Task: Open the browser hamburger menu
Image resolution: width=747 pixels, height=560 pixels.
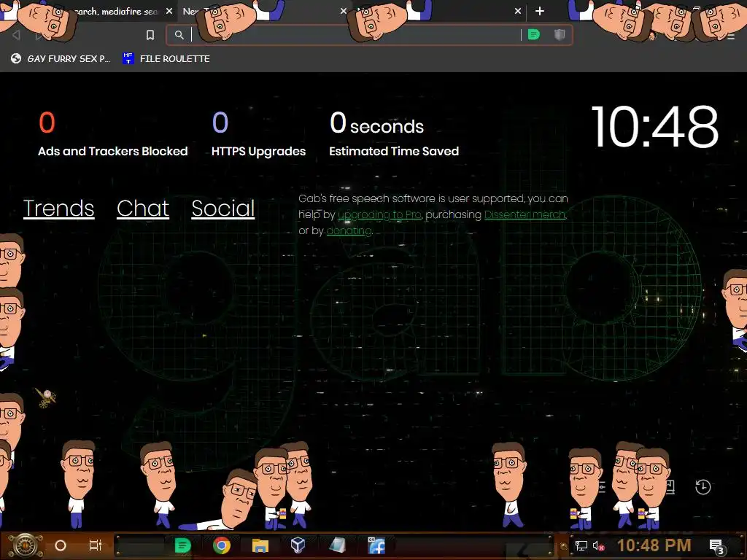Action: pyautogui.click(x=731, y=36)
